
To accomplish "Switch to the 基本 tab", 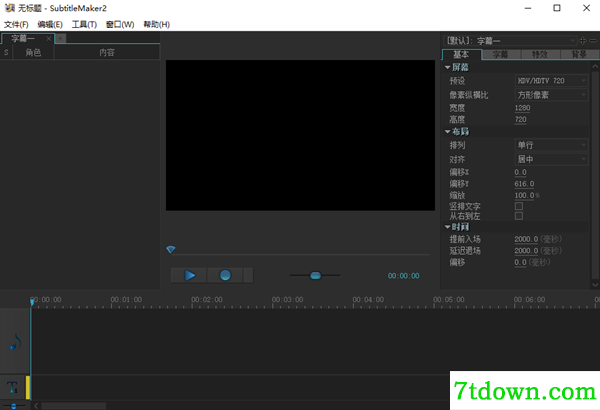I will click(x=461, y=54).
